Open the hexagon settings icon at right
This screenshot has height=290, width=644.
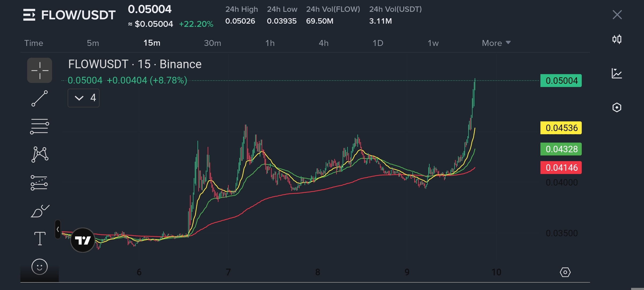(617, 107)
